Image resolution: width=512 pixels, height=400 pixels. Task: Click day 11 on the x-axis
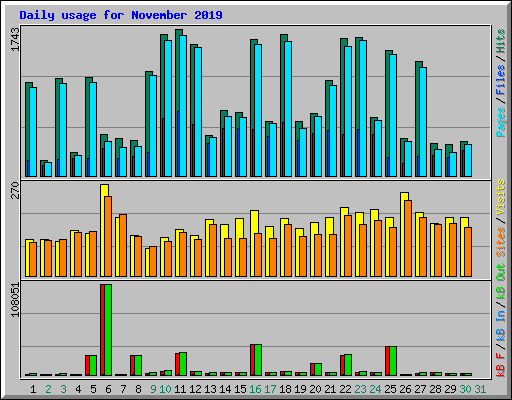[180, 389]
